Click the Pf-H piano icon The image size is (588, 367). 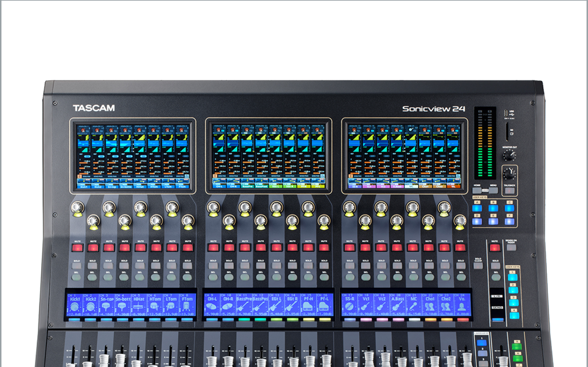tap(308, 307)
